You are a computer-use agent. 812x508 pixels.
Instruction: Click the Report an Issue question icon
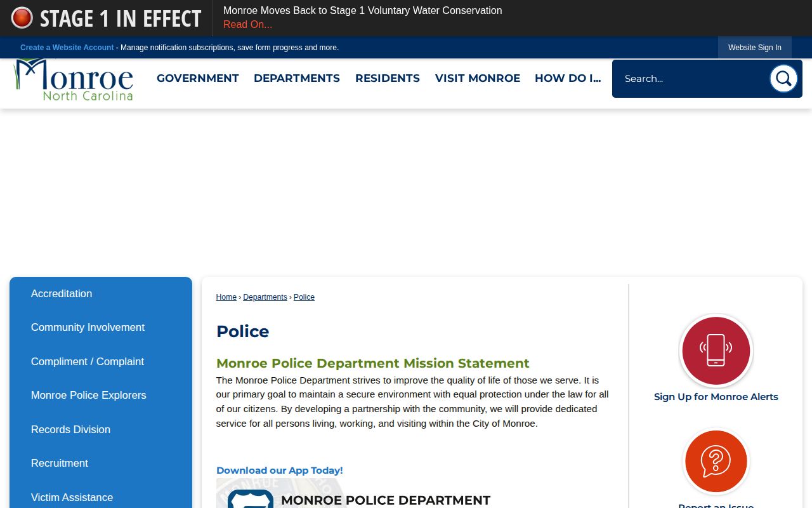click(x=716, y=462)
